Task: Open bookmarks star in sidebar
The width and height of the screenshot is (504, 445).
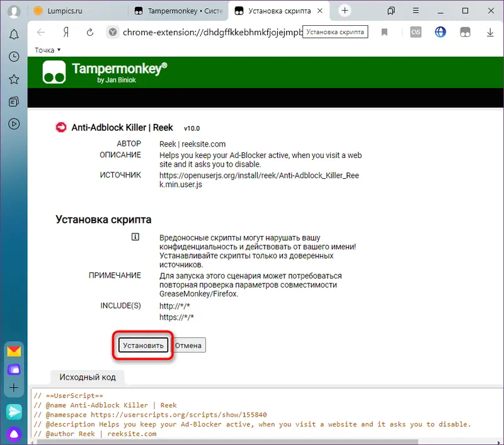Action: [x=14, y=79]
